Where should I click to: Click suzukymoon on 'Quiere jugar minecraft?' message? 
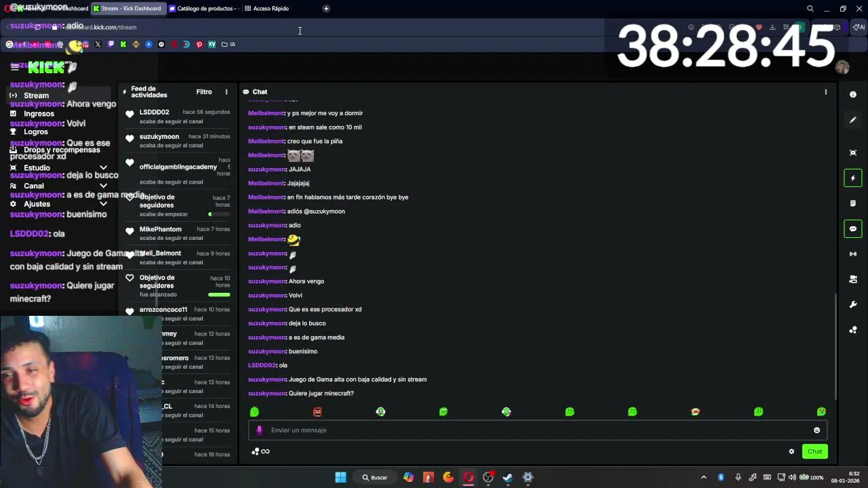(x=267, y=393)
